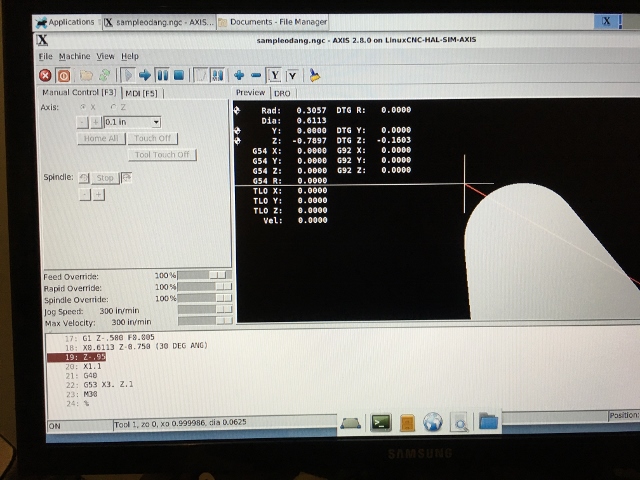640x480 pixels.
Task: Switch to the MDI [F5] tab
Action: (142, 93)
